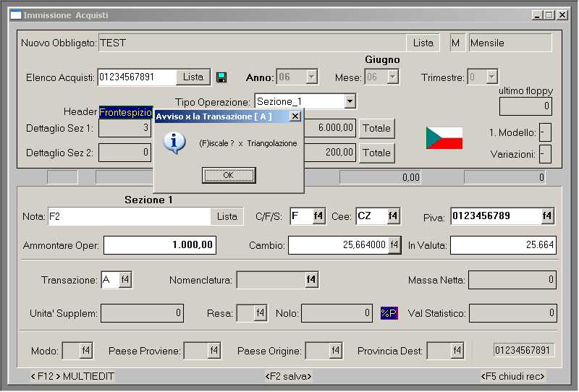Click the Nolo field
Image resolution: width=579 pixels, height=392 pixels.
tap(337, 313)
